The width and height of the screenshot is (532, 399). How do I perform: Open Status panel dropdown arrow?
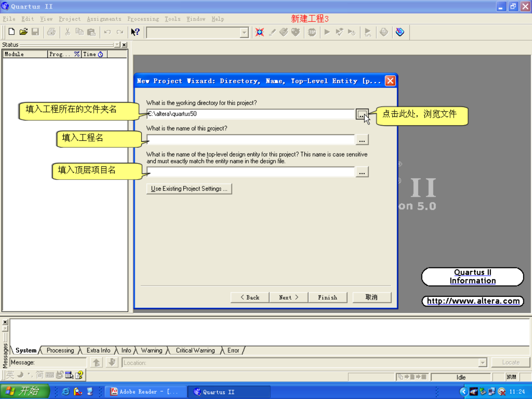pyautogui.click(x=117, y=45)
